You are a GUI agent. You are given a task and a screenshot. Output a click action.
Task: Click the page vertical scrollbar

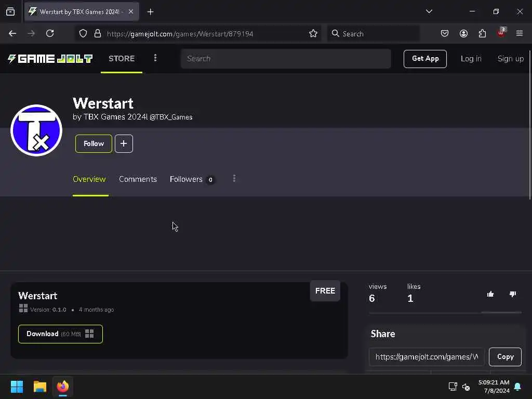pos(529,124)
